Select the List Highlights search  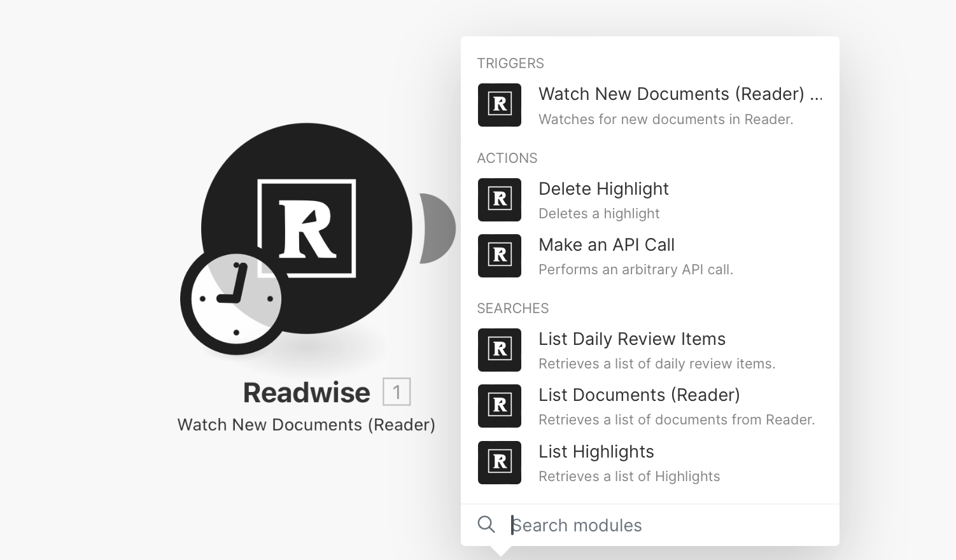tap(650, 463)
